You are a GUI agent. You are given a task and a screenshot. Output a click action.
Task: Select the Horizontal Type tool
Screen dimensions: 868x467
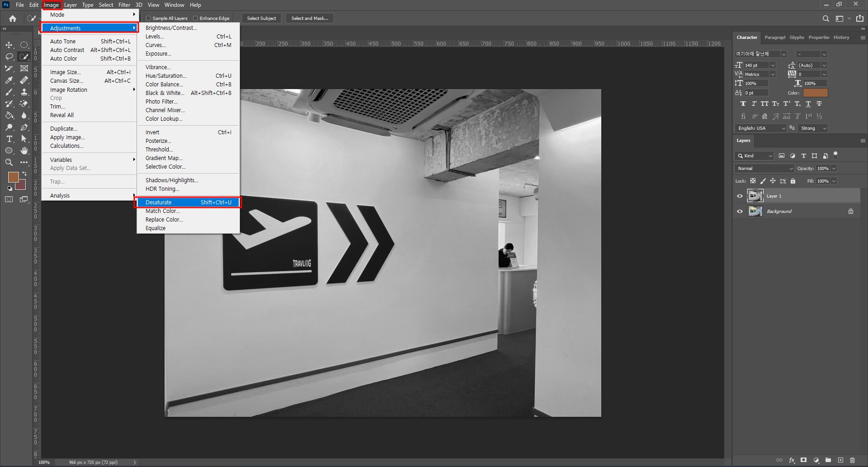9,139
